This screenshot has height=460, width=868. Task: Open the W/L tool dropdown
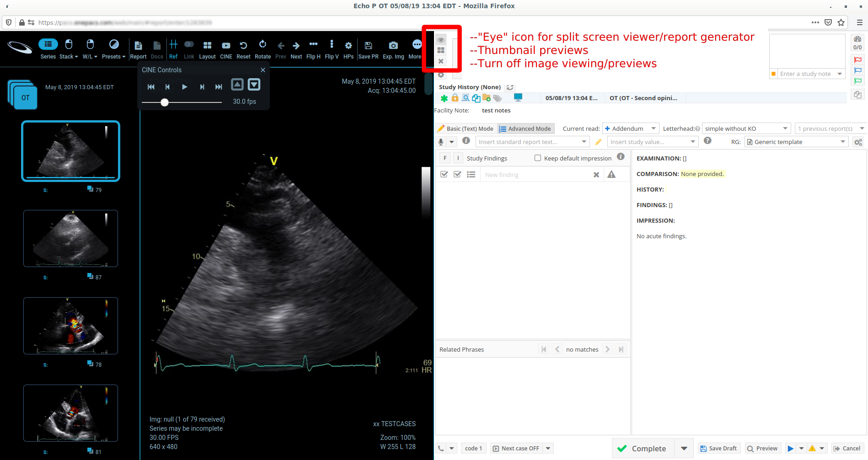(x=90, y=49)
